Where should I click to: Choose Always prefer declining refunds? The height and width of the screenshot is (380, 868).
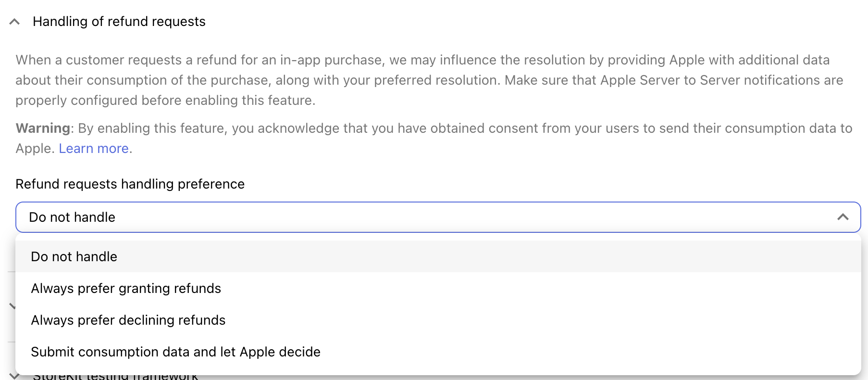(x=438, y=320)
